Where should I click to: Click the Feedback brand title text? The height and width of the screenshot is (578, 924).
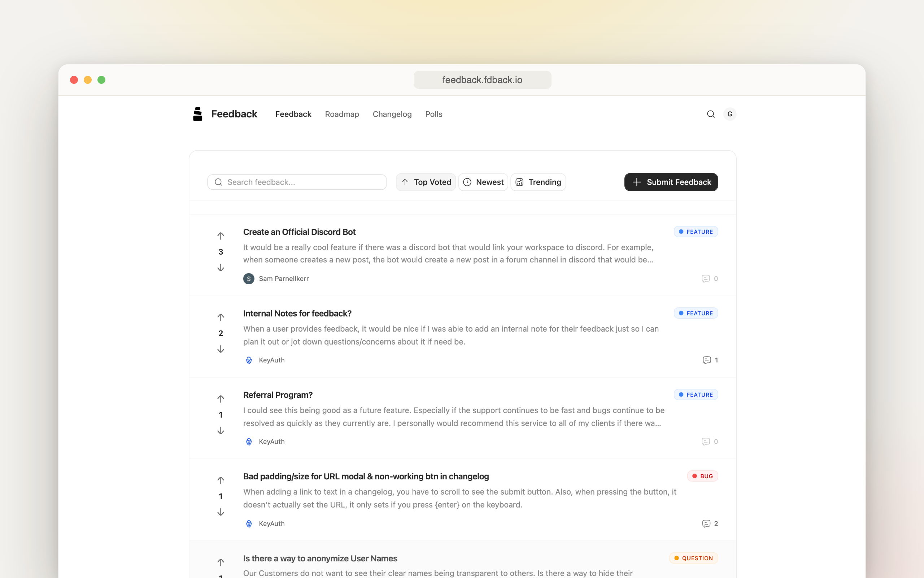pos(234,114)
